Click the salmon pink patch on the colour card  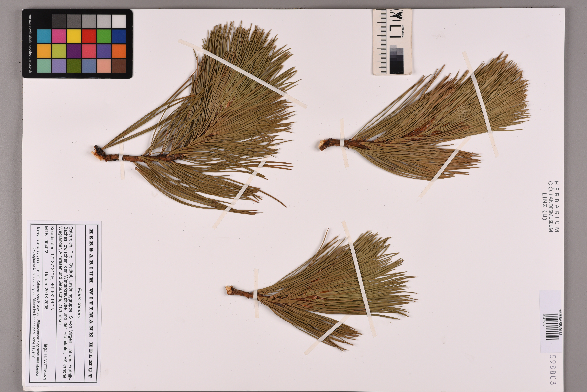(104, 66)
